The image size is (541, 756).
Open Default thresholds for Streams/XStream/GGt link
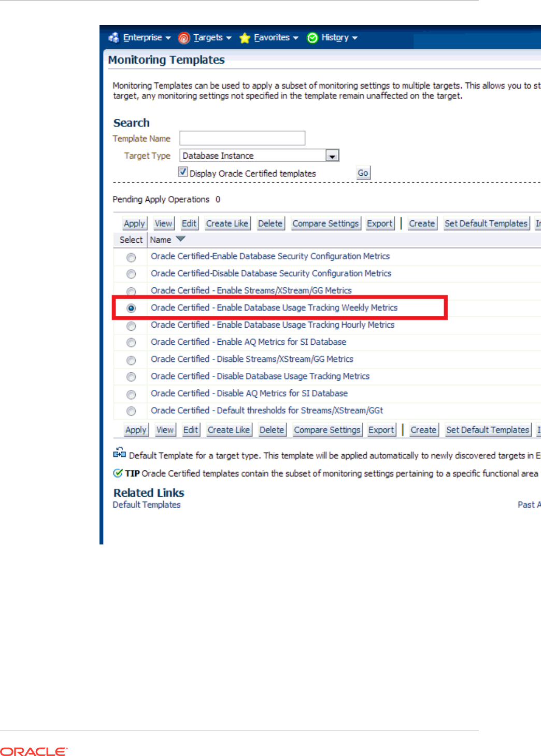pos(267,410)
